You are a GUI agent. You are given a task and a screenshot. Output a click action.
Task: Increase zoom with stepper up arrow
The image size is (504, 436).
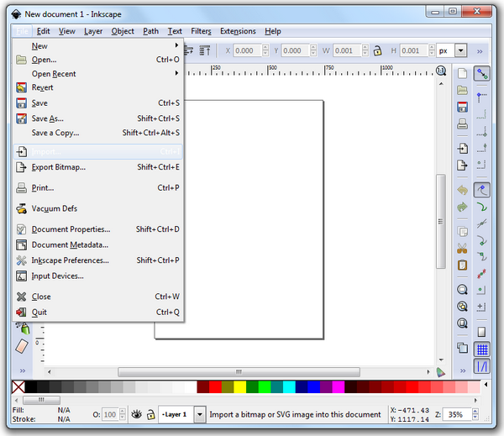(x=475, y=412)
